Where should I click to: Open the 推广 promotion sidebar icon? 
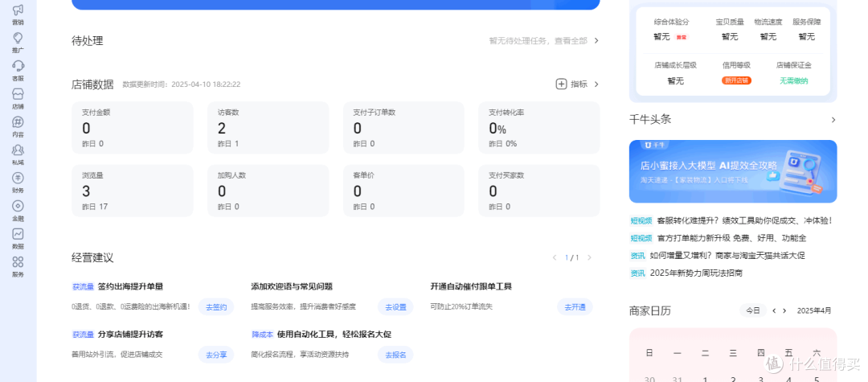click(18, 43)
